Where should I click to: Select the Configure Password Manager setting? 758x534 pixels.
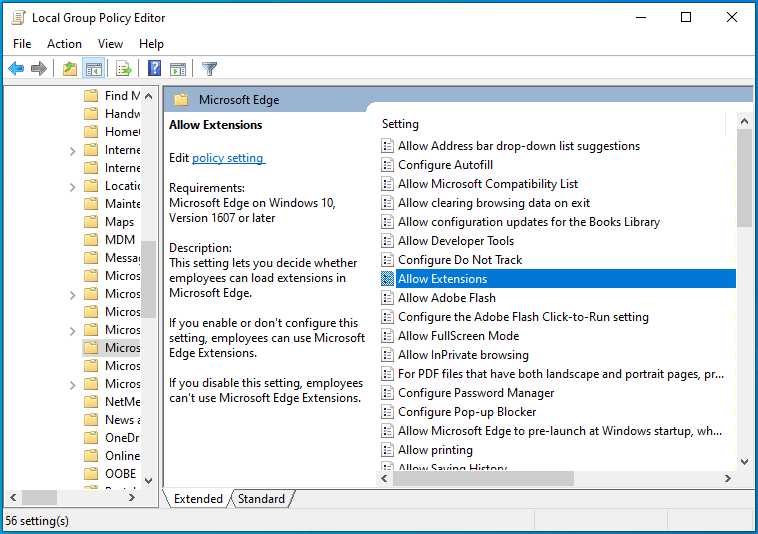point(476,393)
